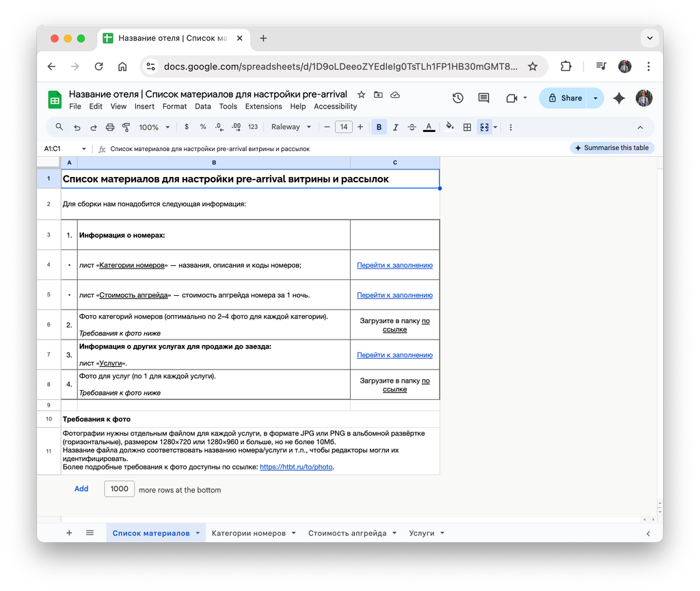Expand Share options dropdown arrow
Screen dimensions: 700x591
tap(595, 98)
